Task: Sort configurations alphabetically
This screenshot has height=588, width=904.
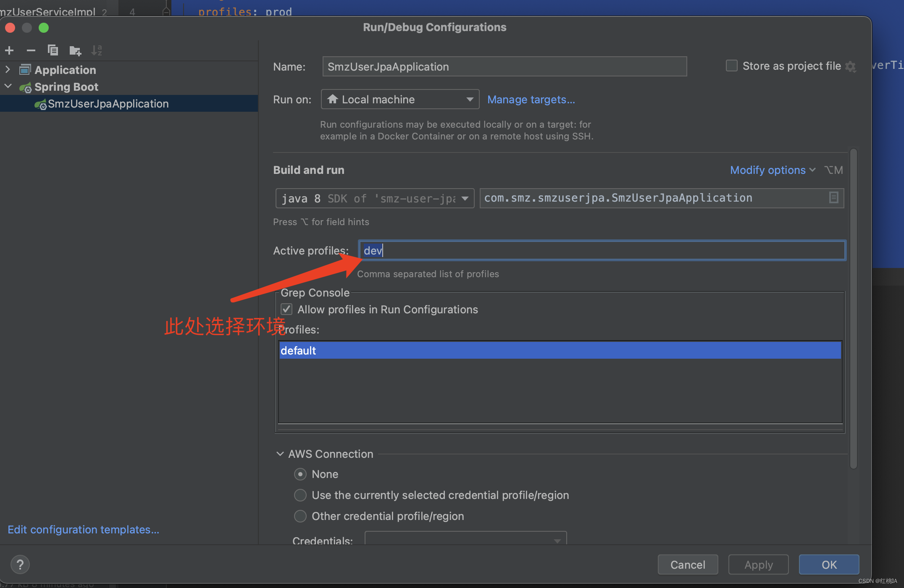Action: point(96,50)
